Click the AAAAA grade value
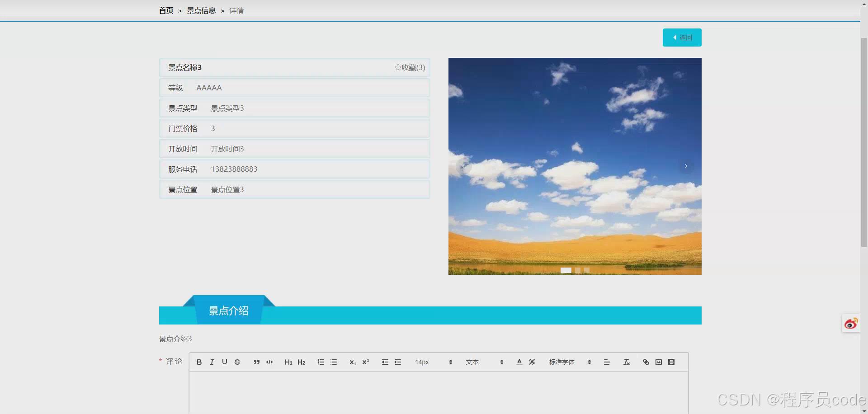Image resolution: width=868 pixels, height=414 pixels. (209, 88)
